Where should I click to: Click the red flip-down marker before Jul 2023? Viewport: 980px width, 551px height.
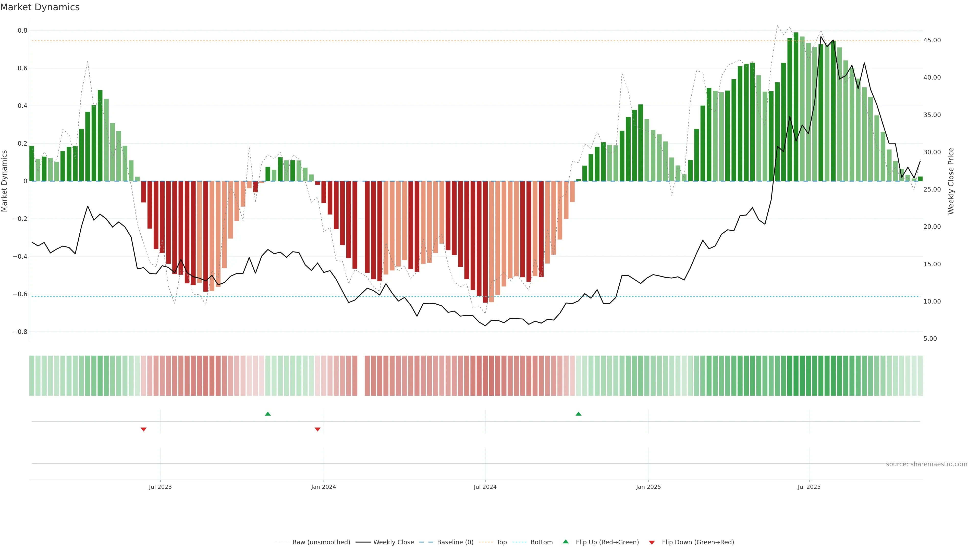pyautogui.click(x=143, y=429)
